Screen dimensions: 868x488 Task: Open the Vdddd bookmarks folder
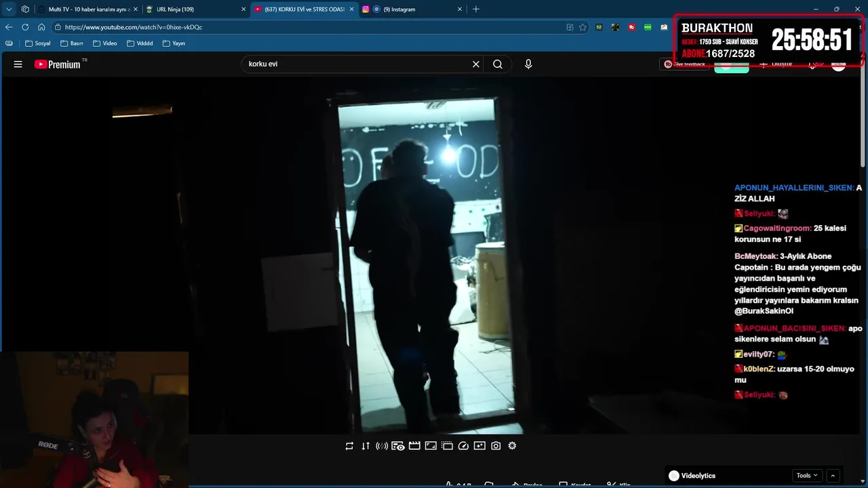(140, 43)
